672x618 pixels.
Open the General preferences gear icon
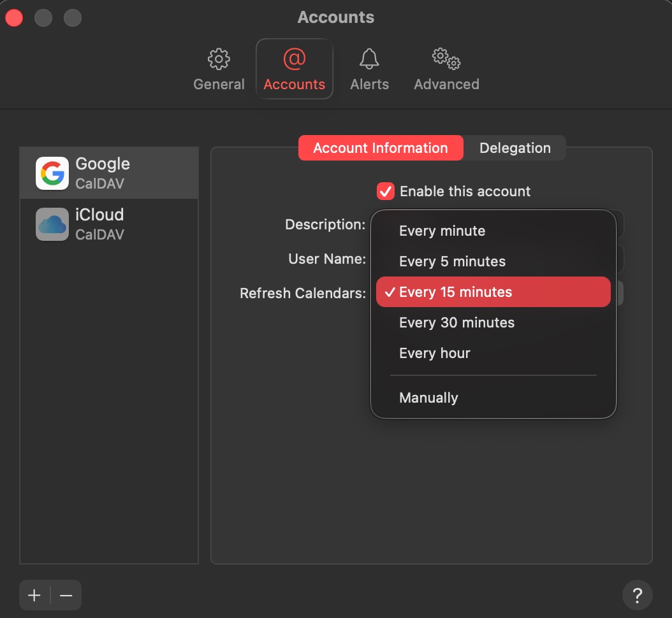tap(219, 60)
